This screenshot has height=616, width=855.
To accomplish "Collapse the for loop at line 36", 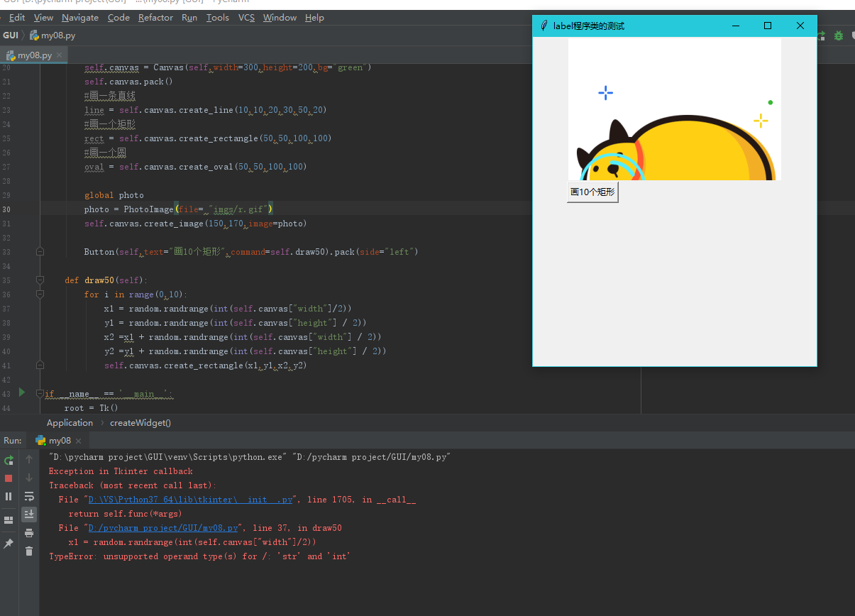I will (x=40, y=294).
